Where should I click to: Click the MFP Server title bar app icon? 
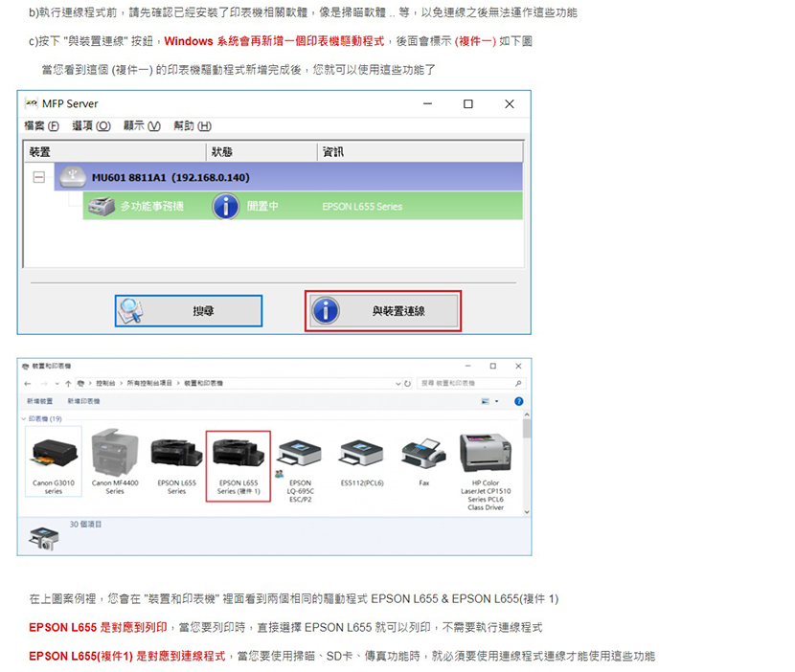tap(32, 103)
